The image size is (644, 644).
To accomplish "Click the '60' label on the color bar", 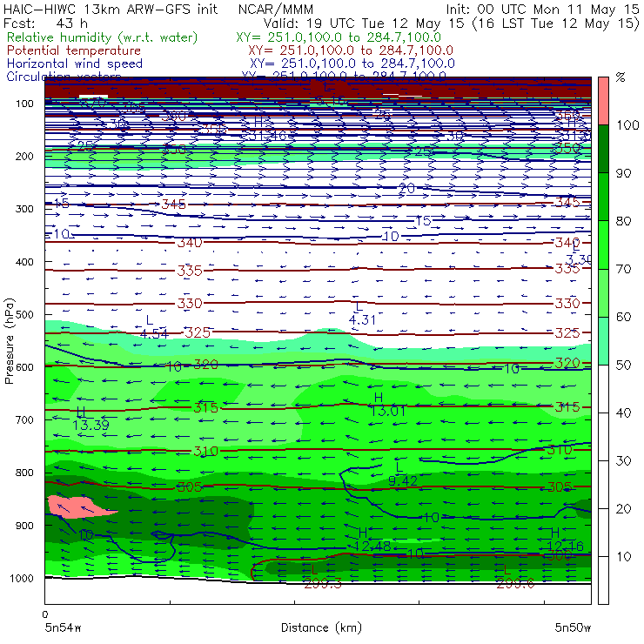I will (x=624, y=317).
